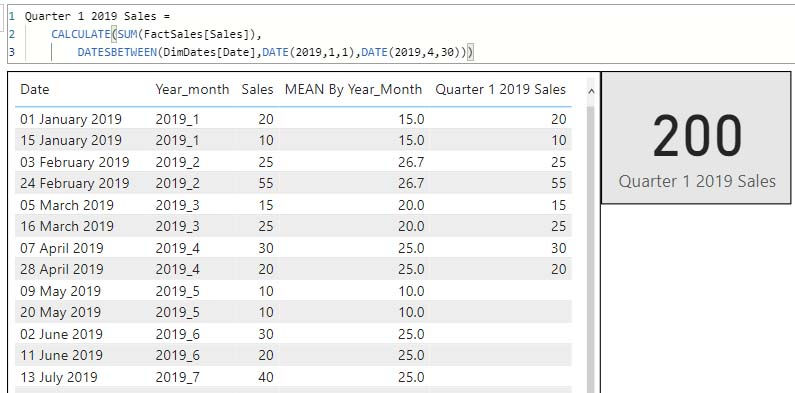Sort by the Date column header

[34, 90]
